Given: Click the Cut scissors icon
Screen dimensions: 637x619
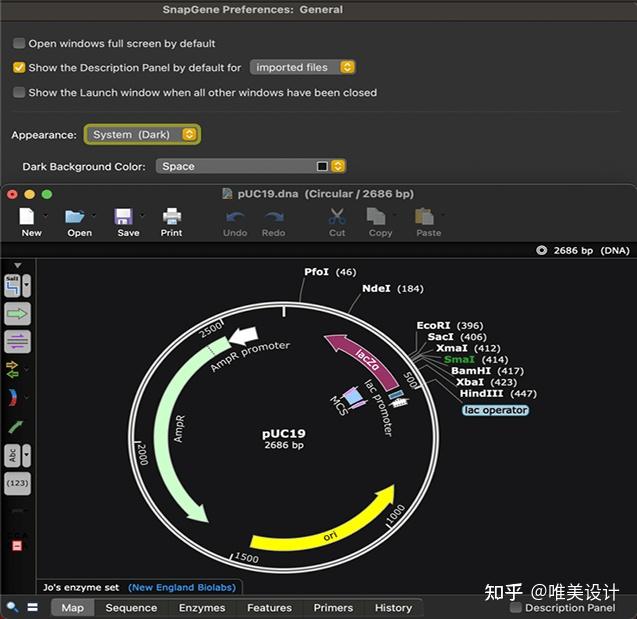Looking at the screenshot, I should click(337, 216).
